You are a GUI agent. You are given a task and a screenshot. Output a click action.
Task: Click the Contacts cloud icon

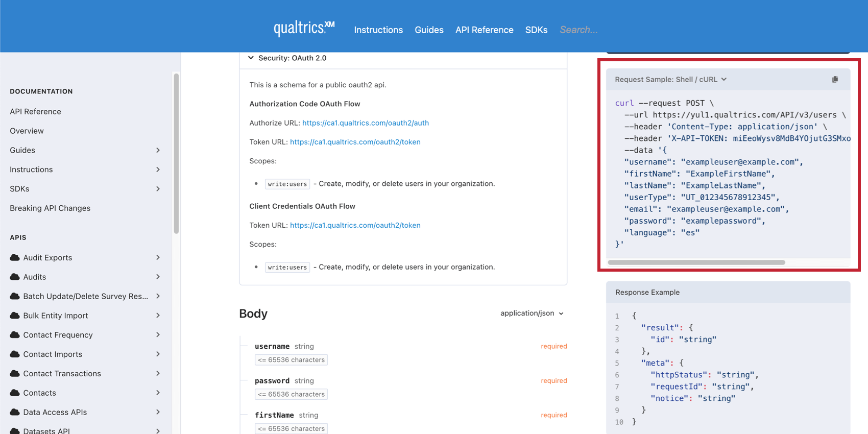(15, 393)
